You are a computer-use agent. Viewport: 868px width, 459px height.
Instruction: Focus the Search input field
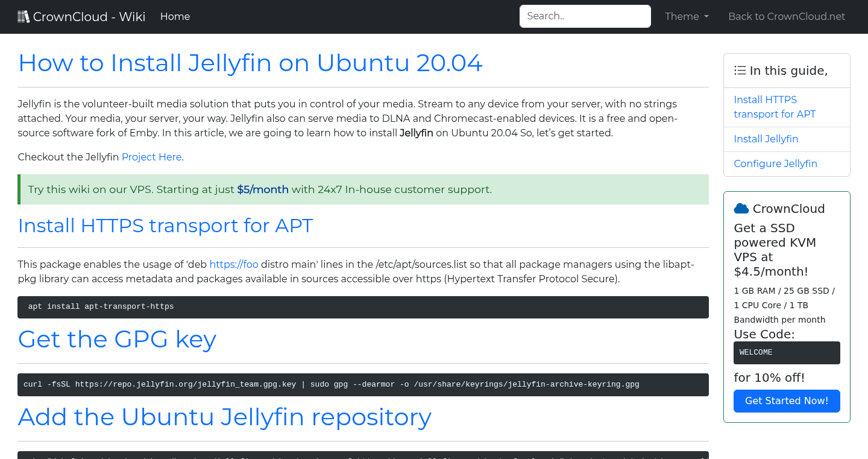(x=585, y=16)
